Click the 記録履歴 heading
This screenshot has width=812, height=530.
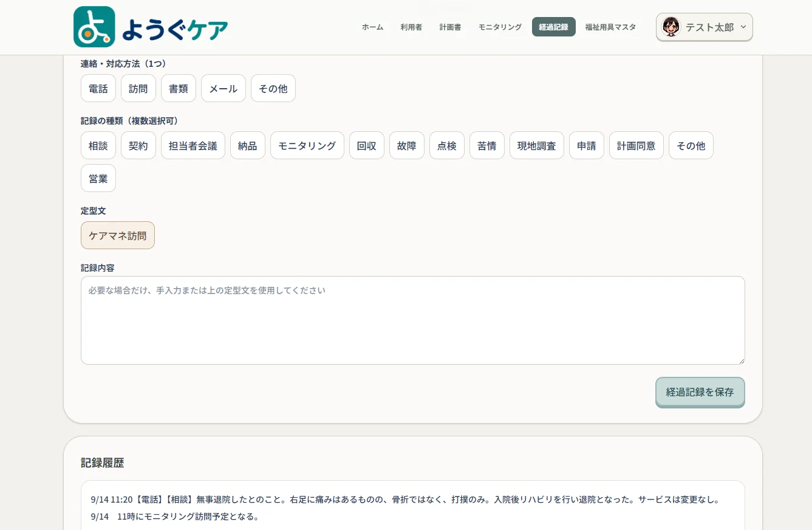(103, 463)
